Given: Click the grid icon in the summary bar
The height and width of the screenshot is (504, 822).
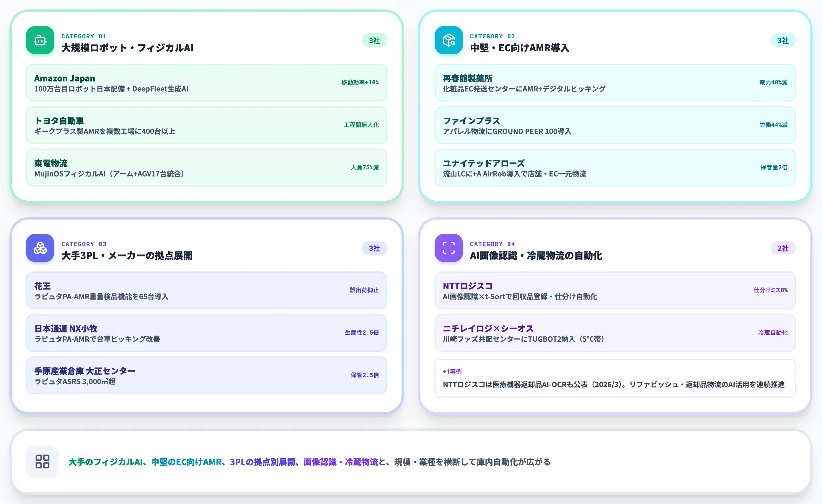Looking at the screenshot, I should coord(42,462).
